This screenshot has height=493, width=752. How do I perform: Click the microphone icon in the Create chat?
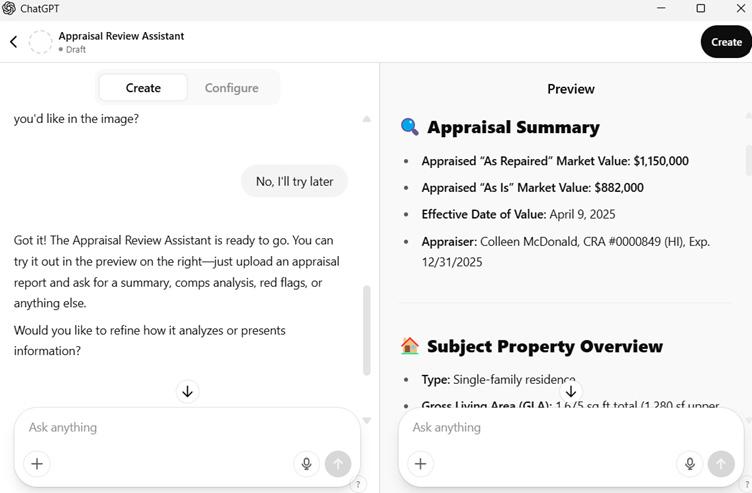306,463
